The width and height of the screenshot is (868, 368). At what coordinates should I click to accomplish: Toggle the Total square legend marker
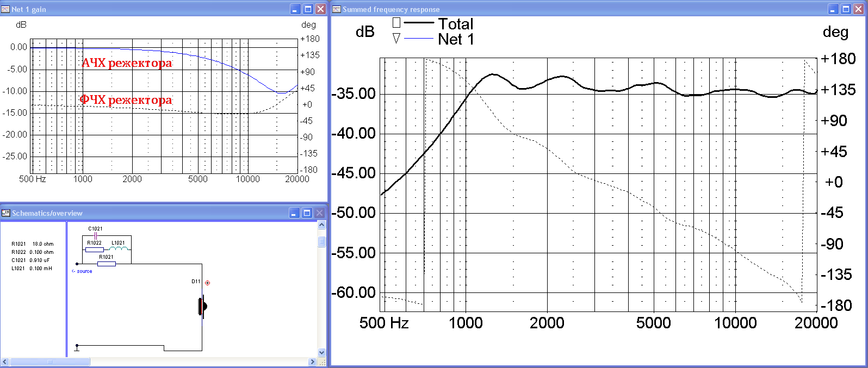(x=396, y=23)
